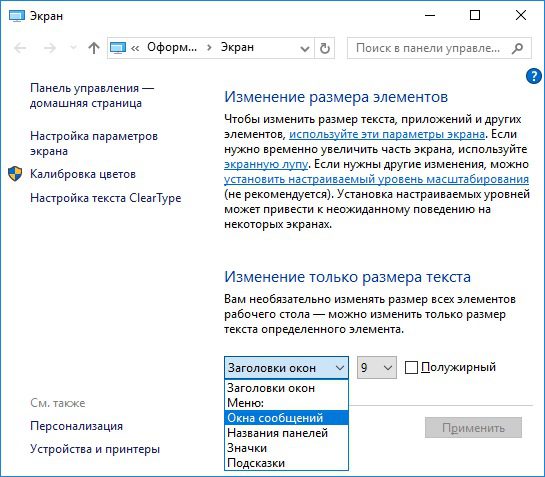Viewport: 545px width, 477px height.
Task: Expand the address bar history chevron
Action: point(304,48)
